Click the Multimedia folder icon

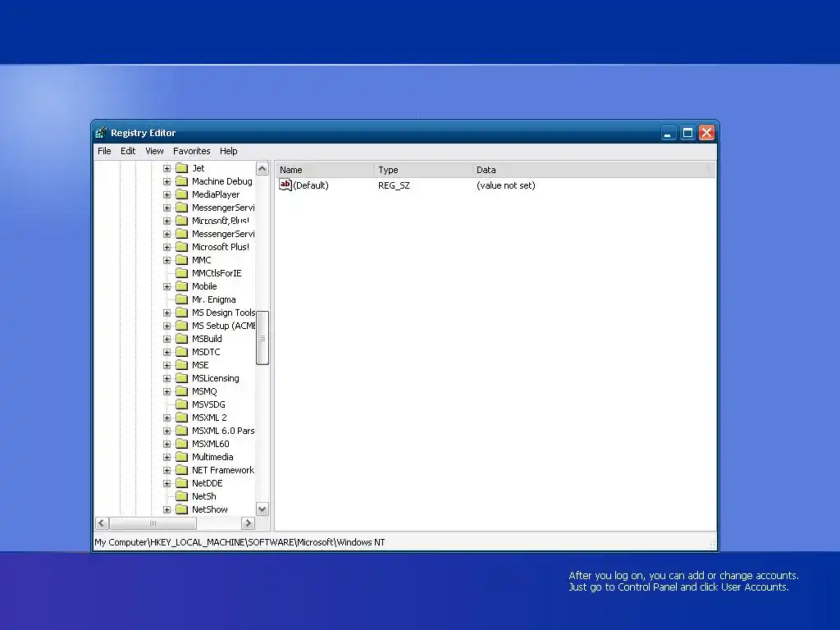pos(182,457)
